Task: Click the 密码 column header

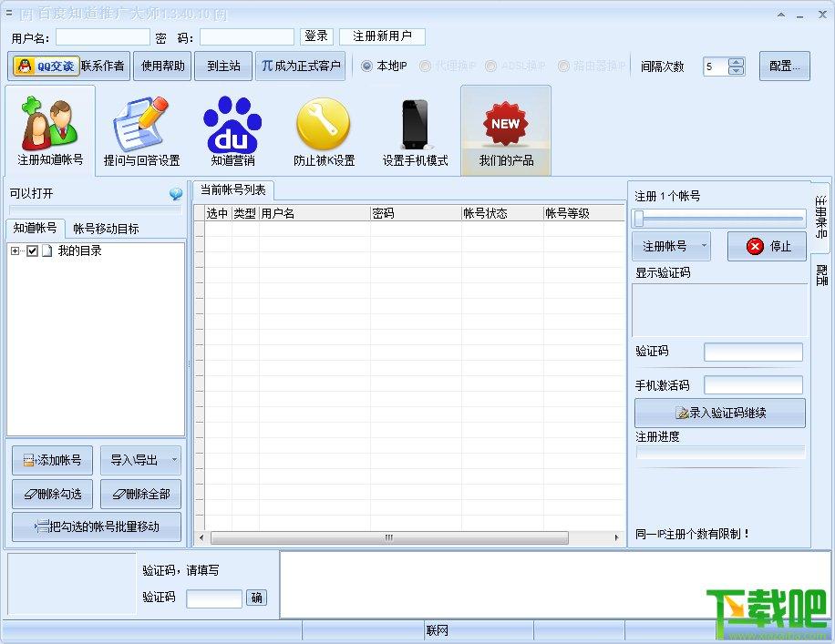Action: [x=416, y=213]
